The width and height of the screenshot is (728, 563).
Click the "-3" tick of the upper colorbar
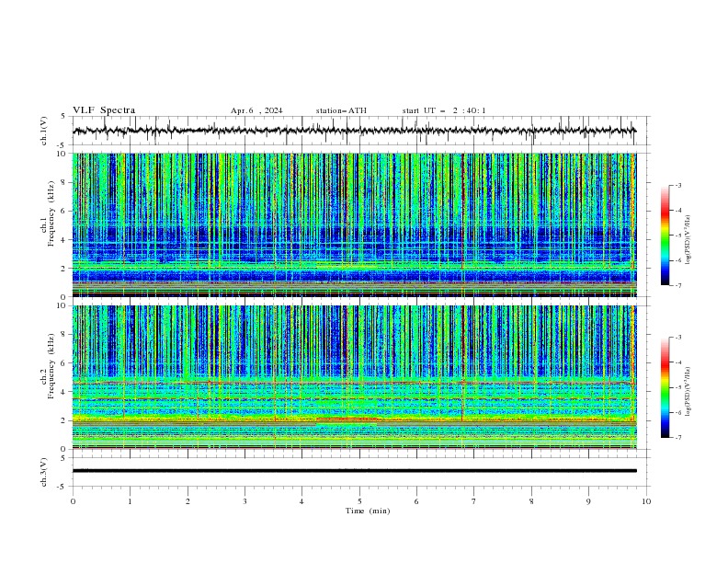pos(677,185)
